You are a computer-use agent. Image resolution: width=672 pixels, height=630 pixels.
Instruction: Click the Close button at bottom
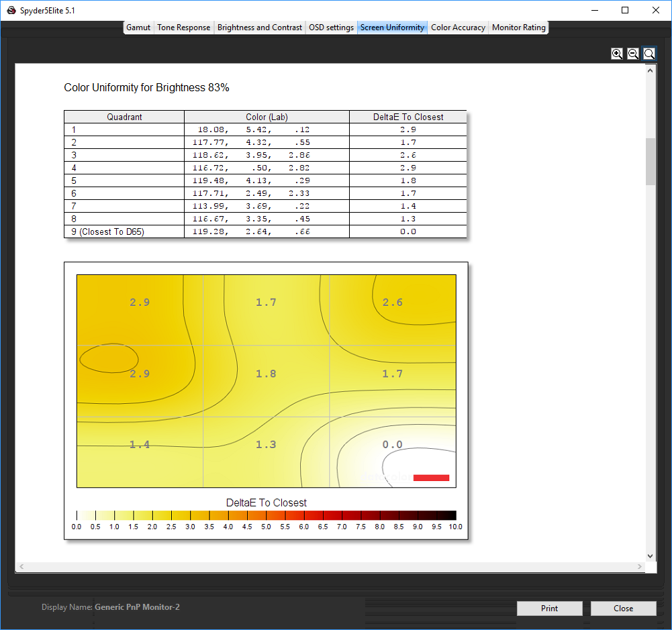[x=623, y=608]
